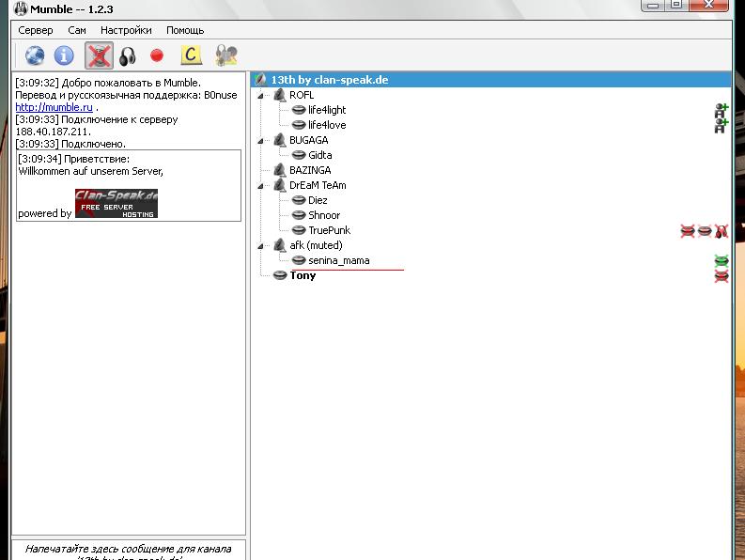
Task: Click the globe Connect to server icon
Action: click(x=35, y=56)
